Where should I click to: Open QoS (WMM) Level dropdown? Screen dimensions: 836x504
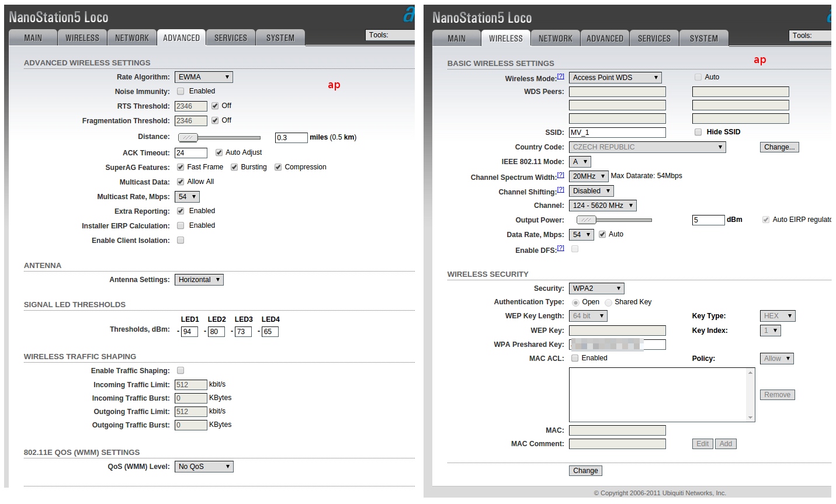[204, 467]
